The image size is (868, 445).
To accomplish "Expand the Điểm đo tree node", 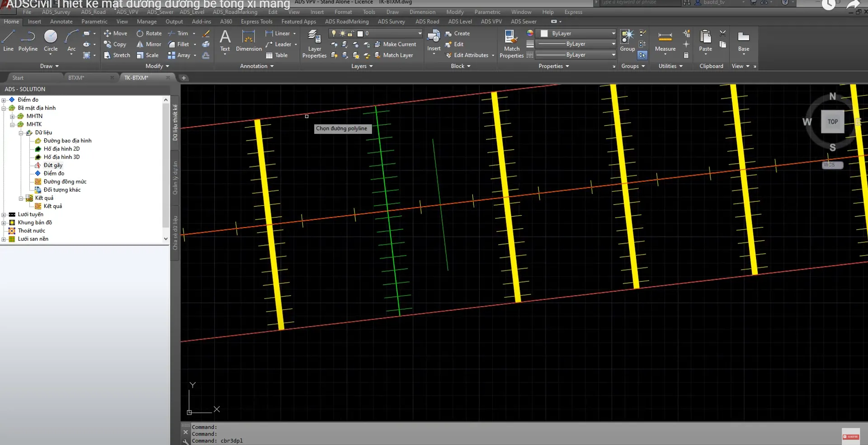I will (x=4, y=100).
